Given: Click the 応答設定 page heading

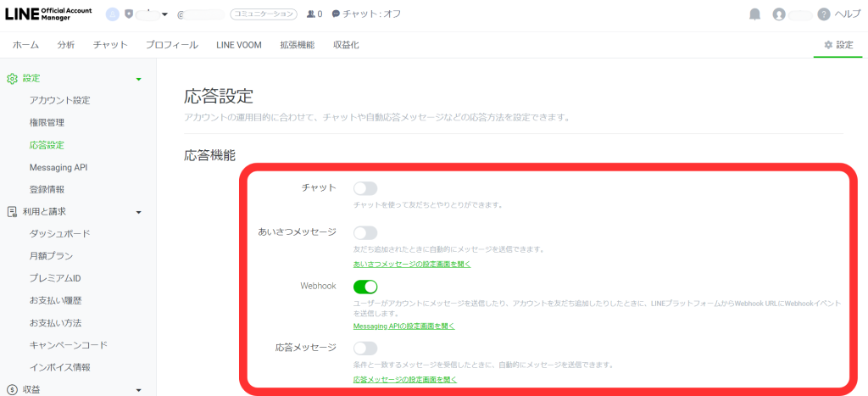Looking at the screenshot, I should click(218, 96).
